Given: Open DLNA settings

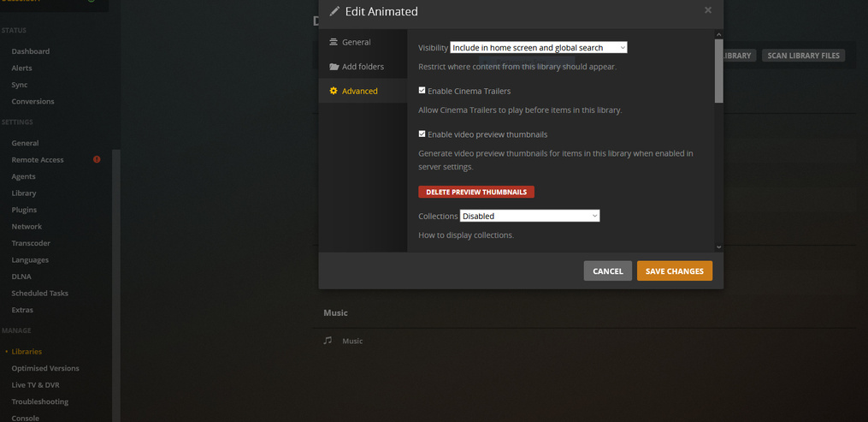Looking at the screenshot, I should point(21,276).
